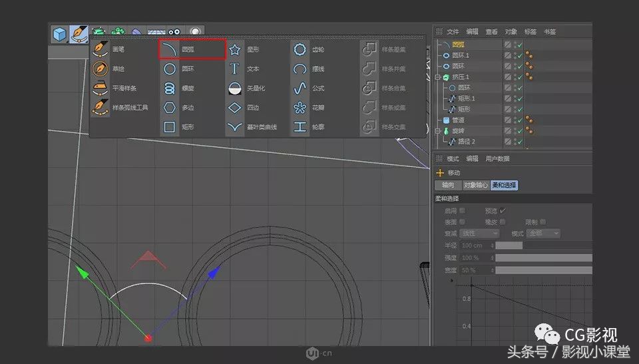The width and height of the screenshot is (639, 364).
Task: Toggle visibility dots of the 旋转 object
Action: 515,131
